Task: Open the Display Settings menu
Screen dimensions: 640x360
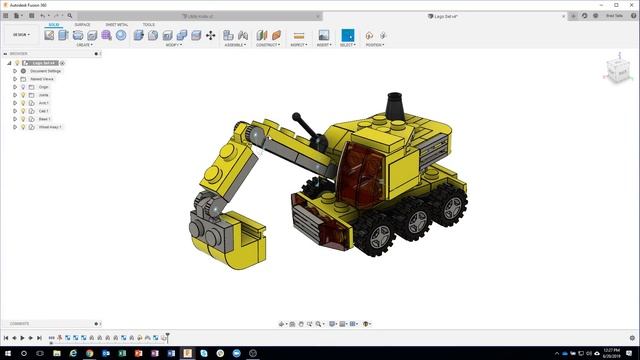Action: tap(333, 324)
